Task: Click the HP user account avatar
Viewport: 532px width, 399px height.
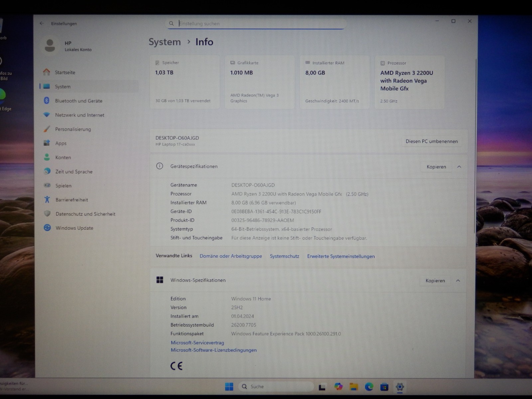Action: click(x=50, y=46)
